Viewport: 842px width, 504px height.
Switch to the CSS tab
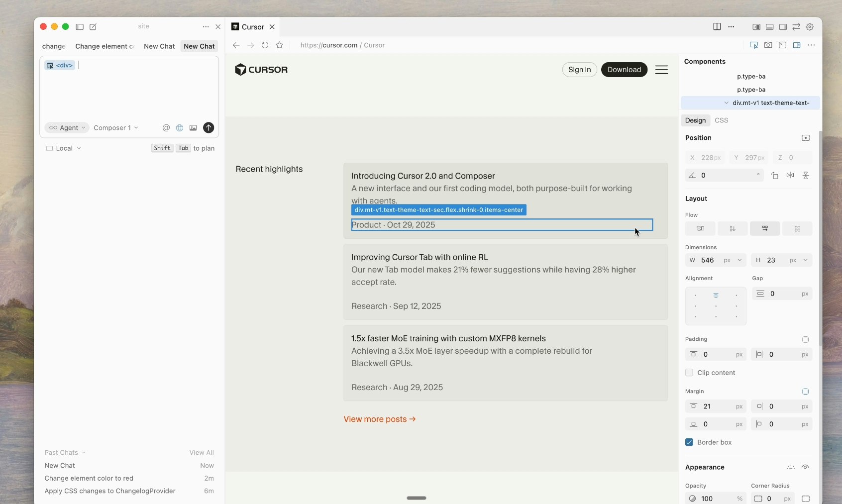point(721,120)
